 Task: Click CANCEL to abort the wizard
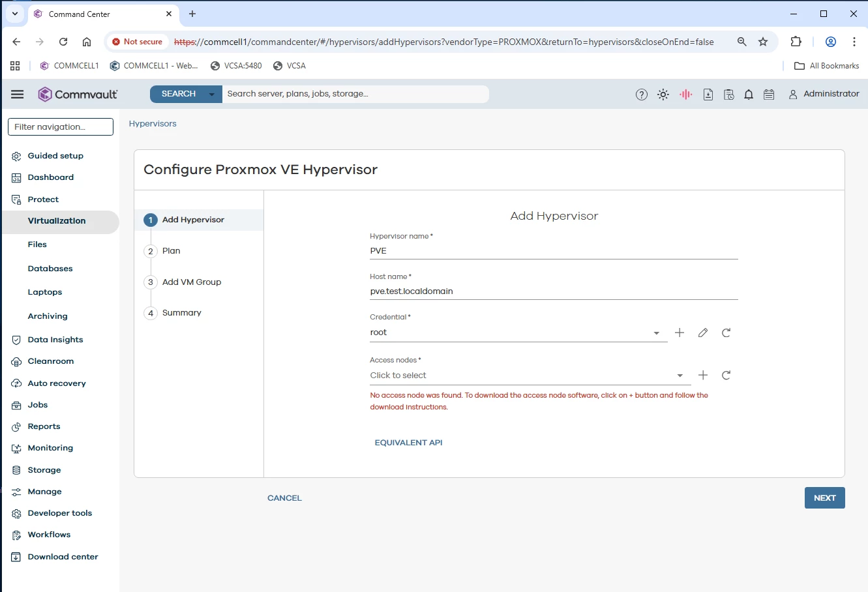284,498
